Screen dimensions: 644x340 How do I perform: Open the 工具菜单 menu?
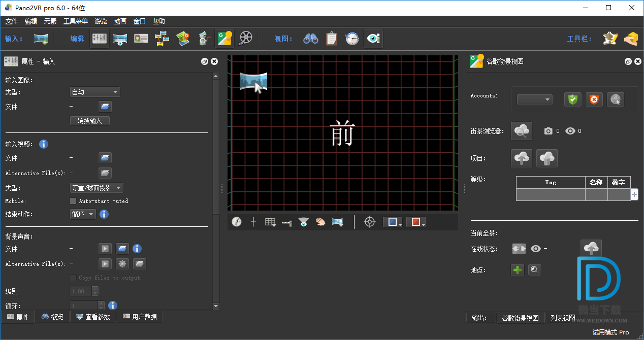75,21
